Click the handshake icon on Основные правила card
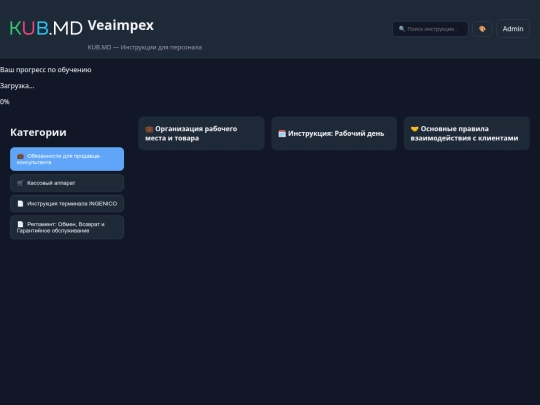The height and width of the screenshot is (405, 540). coord(414,129)
